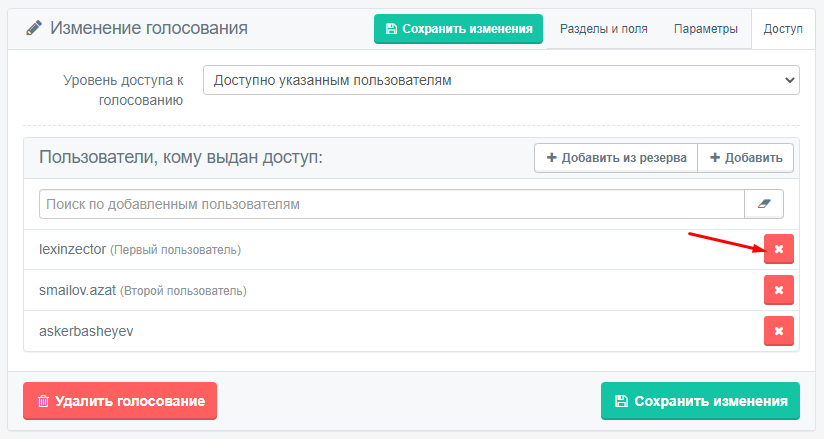Click the Изменение голосования heading
This screenshot has height=439, width=824.
(x=149, y=28)
